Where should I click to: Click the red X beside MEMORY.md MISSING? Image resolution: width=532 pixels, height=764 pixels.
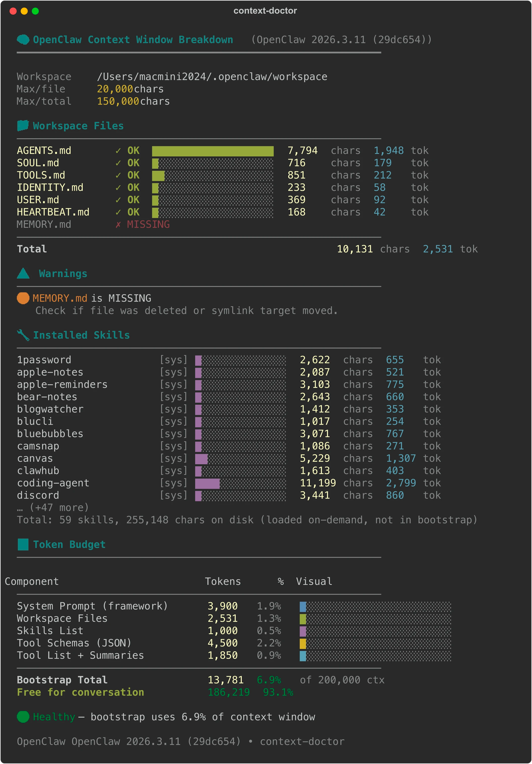(x=118, y=225)
